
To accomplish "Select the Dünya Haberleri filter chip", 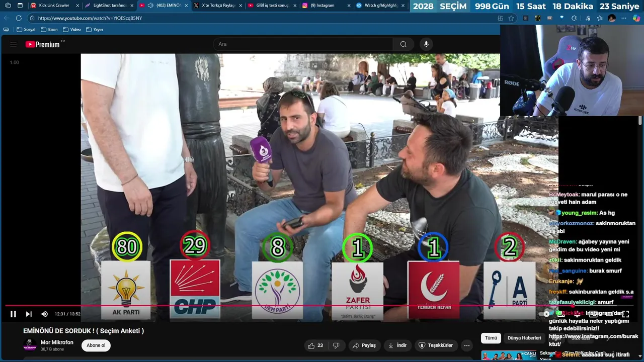I will click(x=524, y=338).
